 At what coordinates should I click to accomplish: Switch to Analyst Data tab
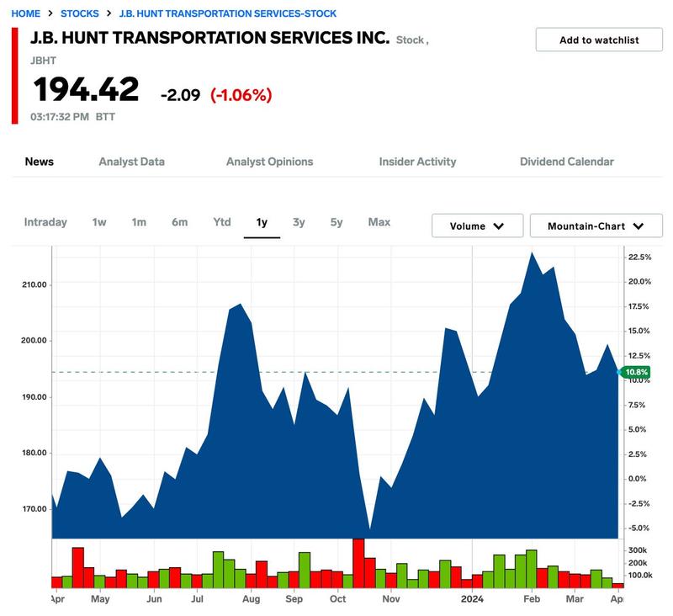(x=132, y=162)
